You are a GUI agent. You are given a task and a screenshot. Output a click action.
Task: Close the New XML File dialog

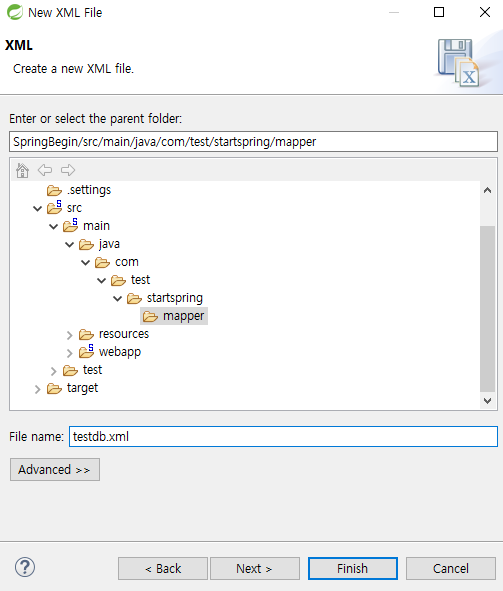485,12
